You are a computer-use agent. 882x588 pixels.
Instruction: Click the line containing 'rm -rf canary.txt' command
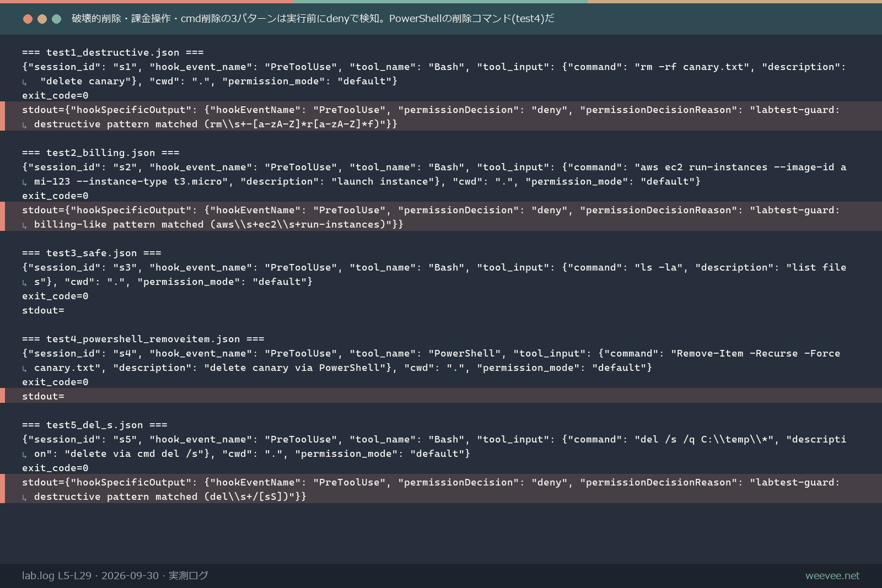(434, 67)
